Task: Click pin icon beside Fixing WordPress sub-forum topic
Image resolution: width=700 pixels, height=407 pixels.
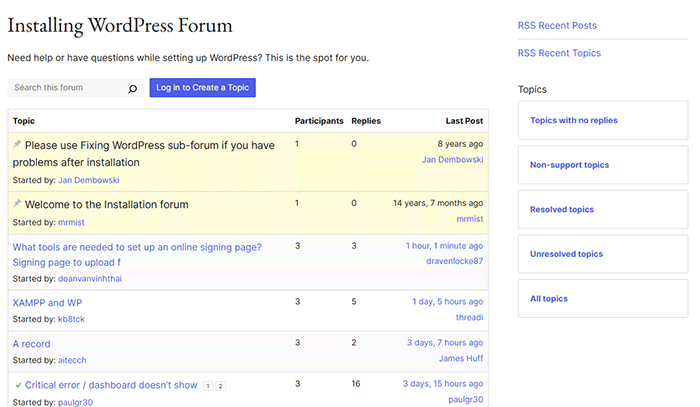Action: [x=17, y=144]
